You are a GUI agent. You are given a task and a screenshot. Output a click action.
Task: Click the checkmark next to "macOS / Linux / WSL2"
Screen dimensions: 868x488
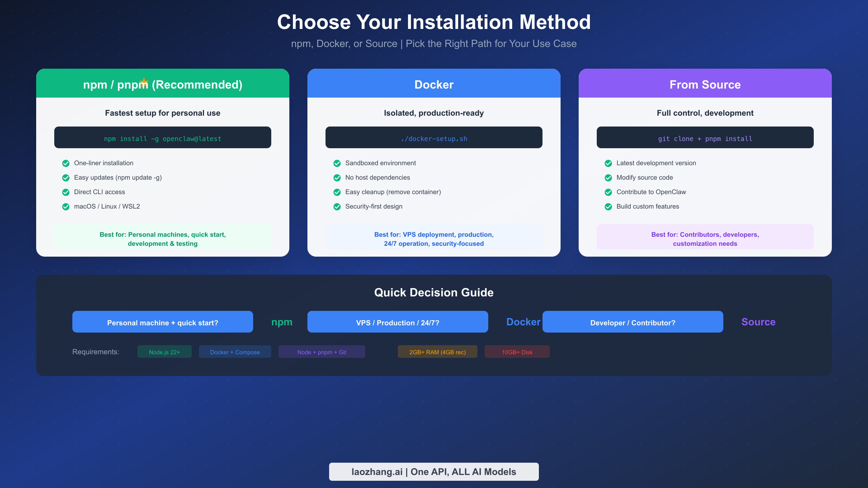click(65, 206)
